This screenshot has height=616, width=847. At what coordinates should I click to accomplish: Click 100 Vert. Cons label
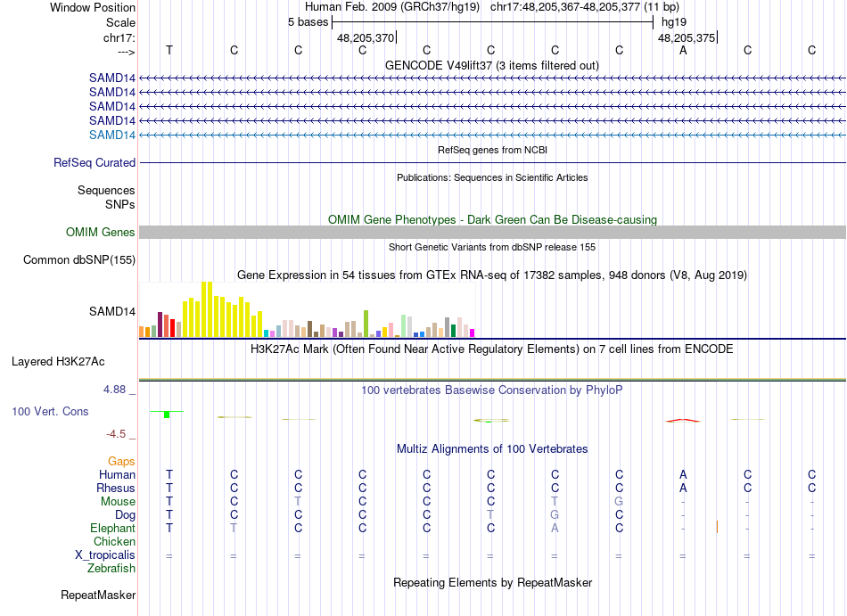50,411
